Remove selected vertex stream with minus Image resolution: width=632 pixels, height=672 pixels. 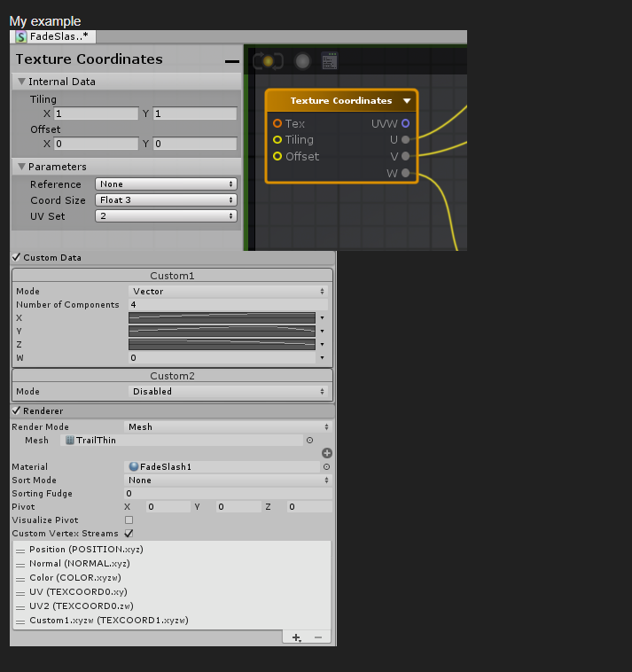tap(317, 637)
